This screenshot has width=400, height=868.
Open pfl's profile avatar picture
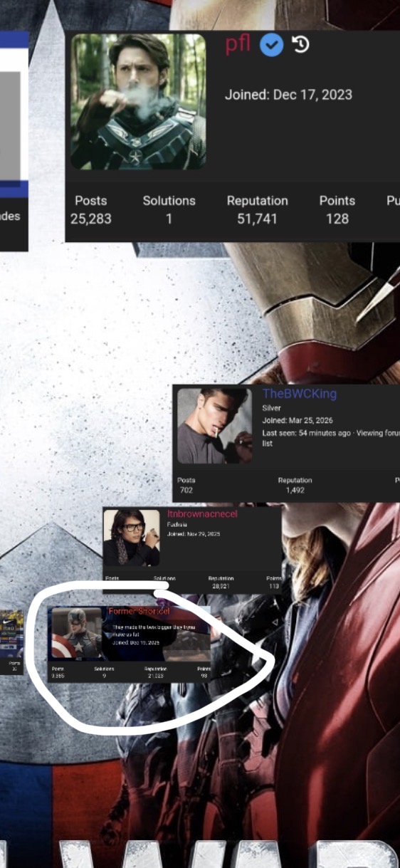(138, 102)
